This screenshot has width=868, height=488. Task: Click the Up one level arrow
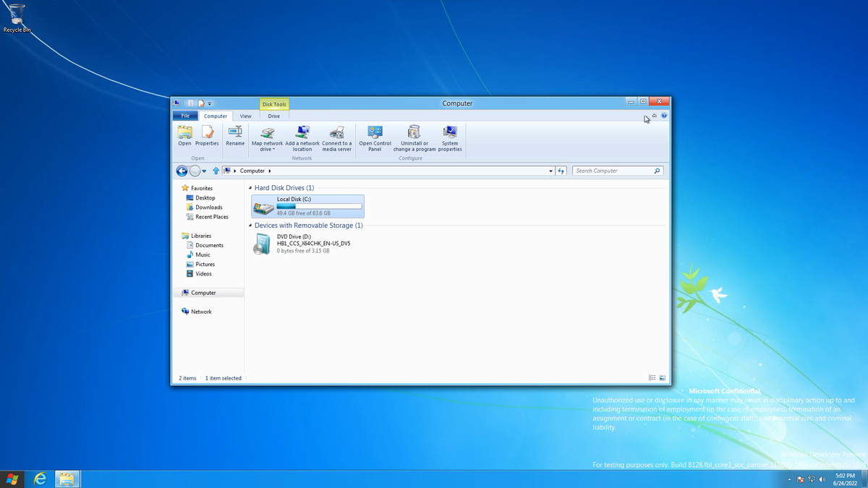point(216,171)
